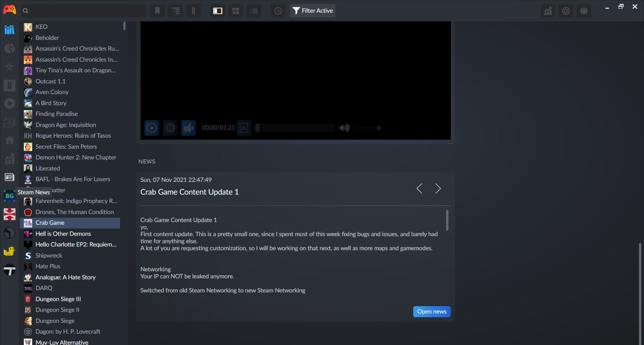
Task: Select Dragon Age: Inquisition entry
Action: click(70, 125)
